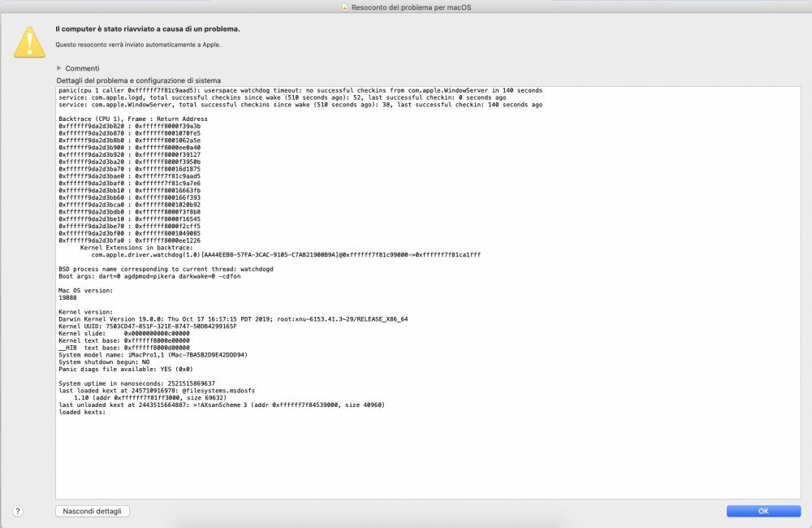Click the 'Backtrace (CPU 1), Frame : Return Address' line
Image resolution: width=812 pixels, height=528 pixels.
click(x=133, y=119)
